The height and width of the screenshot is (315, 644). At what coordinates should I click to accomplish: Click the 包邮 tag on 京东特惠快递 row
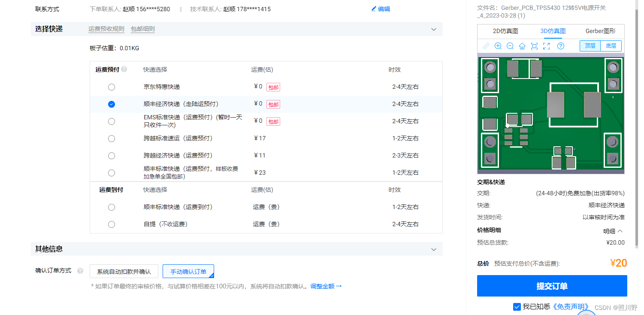[273, 87]
